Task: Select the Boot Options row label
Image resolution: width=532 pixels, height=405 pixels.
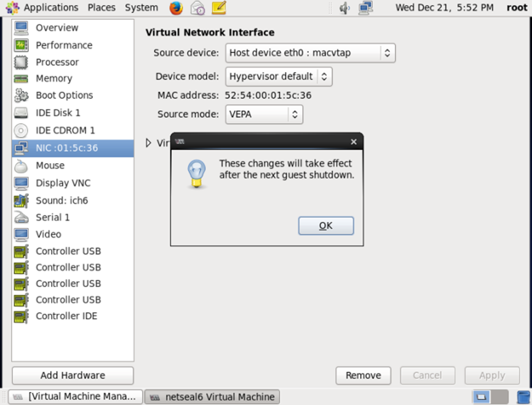Action: tap(65, 95)
